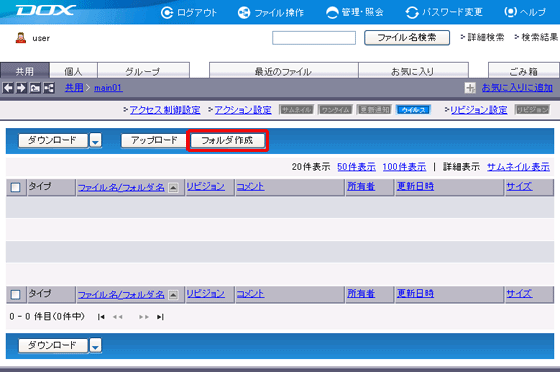This screenshot has width=560, height=372.
Task: Open the 検索結果 link
Action: click(540, 37)
